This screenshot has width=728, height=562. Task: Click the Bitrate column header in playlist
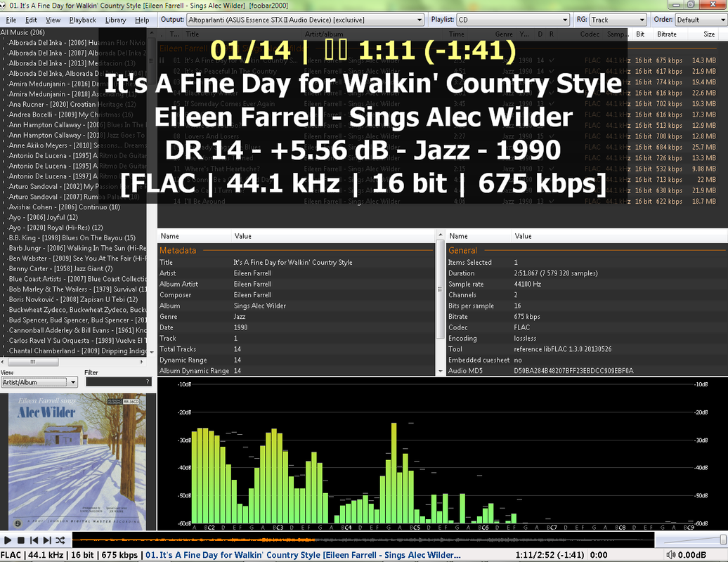tap(667, 34)
